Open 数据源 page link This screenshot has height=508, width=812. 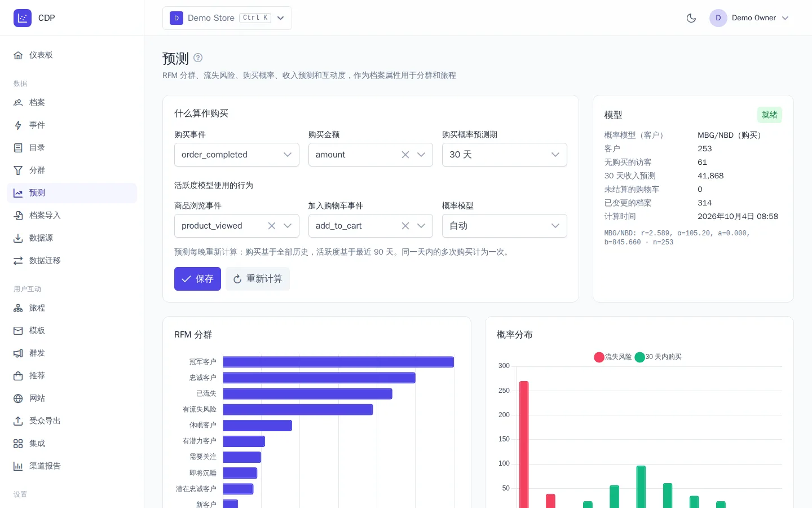pos(72,238)
